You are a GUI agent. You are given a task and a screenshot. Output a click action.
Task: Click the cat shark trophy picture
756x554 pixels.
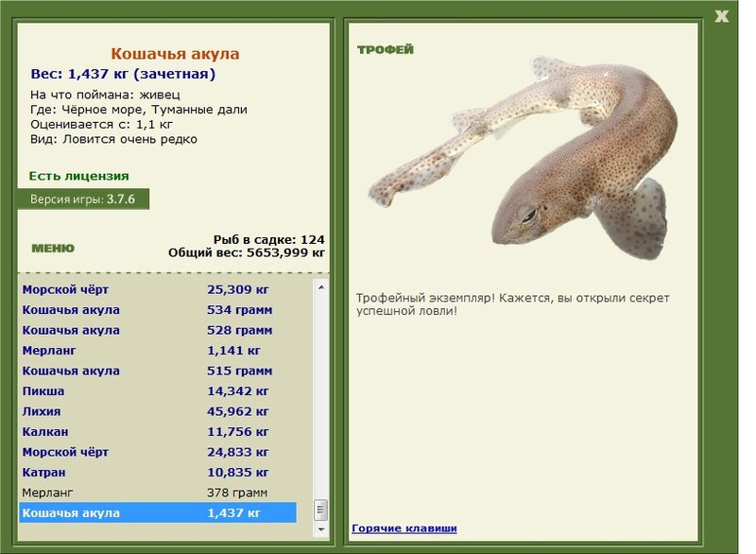click(523, 158)
